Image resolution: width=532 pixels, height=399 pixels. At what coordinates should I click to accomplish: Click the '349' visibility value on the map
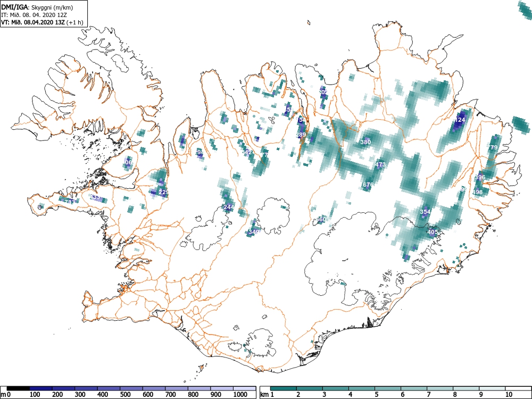254,232
